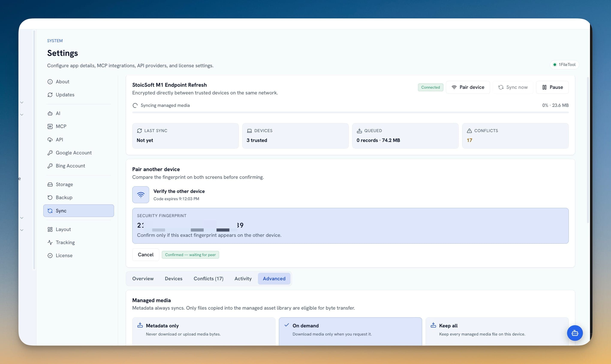Switch to the Devices tab
Image resolution: width=611 pixels, height=364 pixels.
click(174, 279)
